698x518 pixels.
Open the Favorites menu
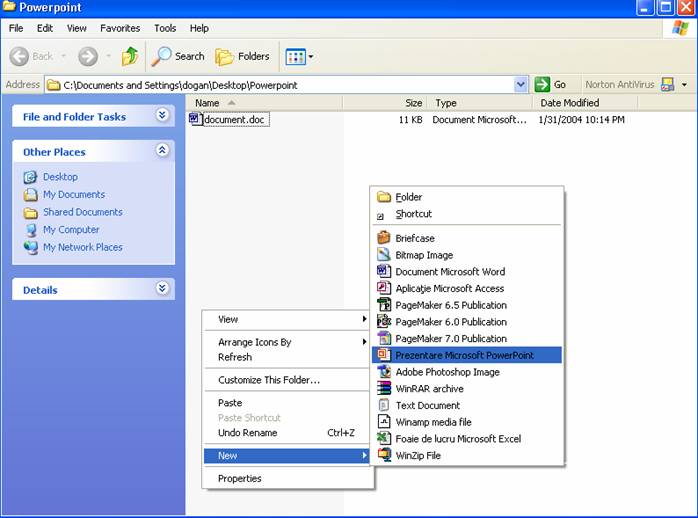(x=120, y=28)
